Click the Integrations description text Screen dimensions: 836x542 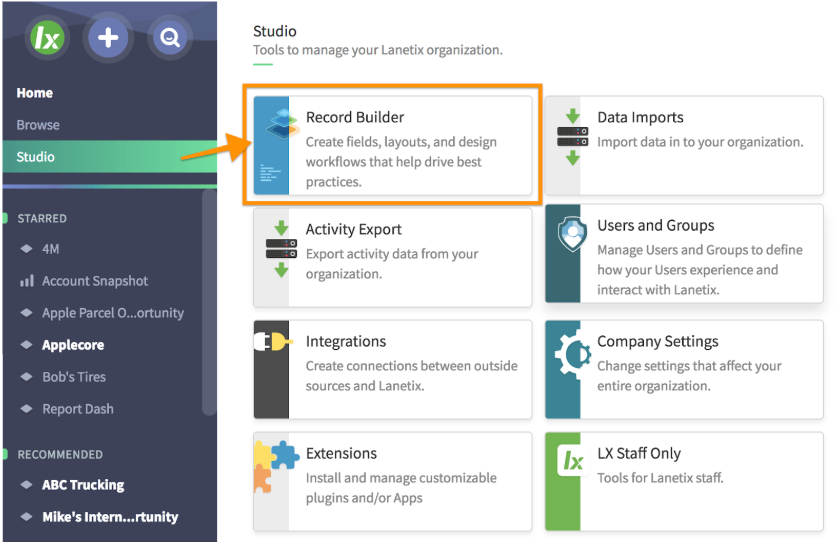pos(412,376)
